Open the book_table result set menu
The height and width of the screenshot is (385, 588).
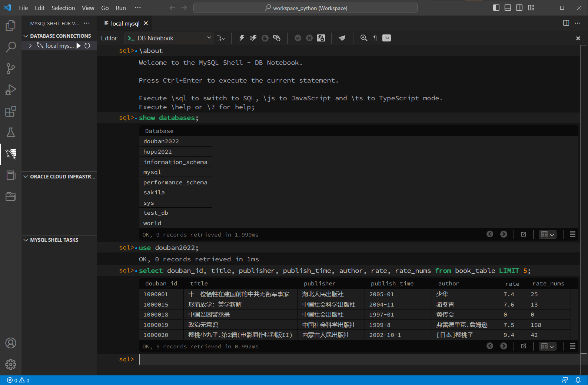[572, 346]
